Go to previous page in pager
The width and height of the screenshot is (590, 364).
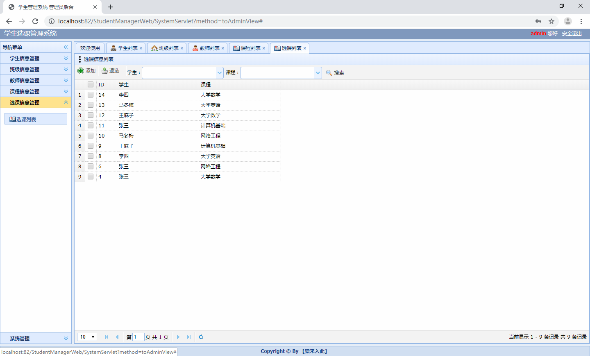[x=117, y=337]
